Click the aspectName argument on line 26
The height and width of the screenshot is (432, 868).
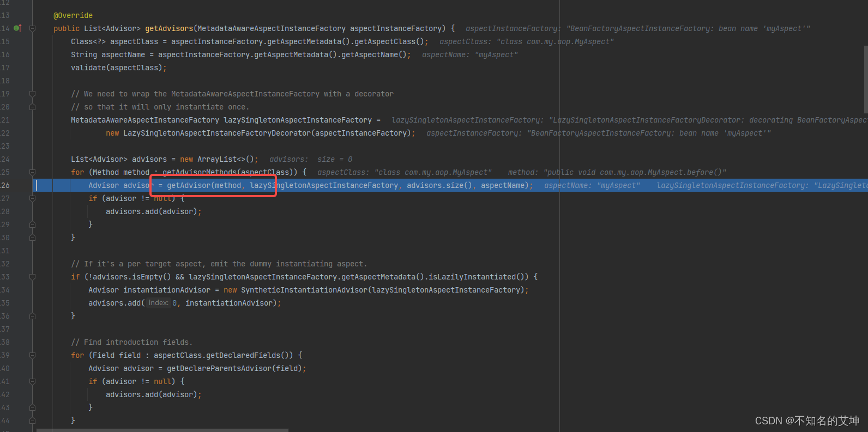pos(503,185)
